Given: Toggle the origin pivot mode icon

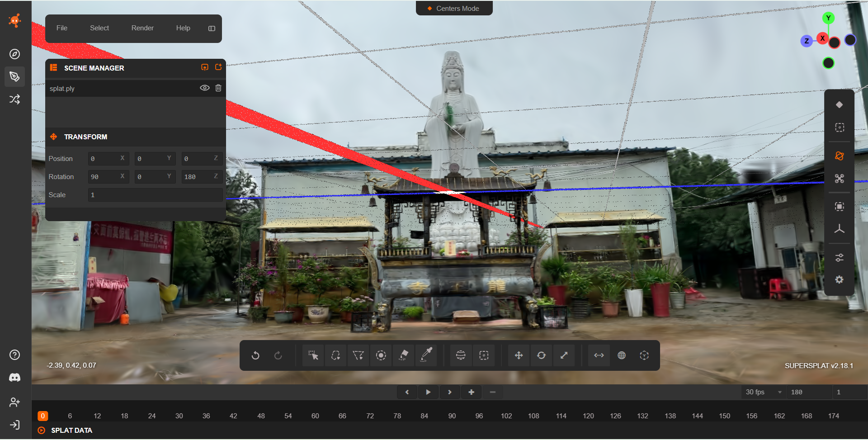Looking at the screenshot, I should 644,355.
